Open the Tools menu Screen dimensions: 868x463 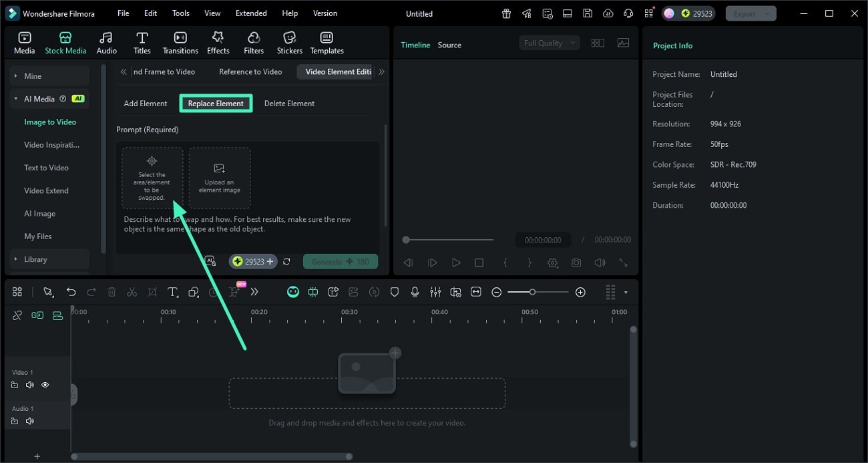pyautogui.click(x=181, y=13)
